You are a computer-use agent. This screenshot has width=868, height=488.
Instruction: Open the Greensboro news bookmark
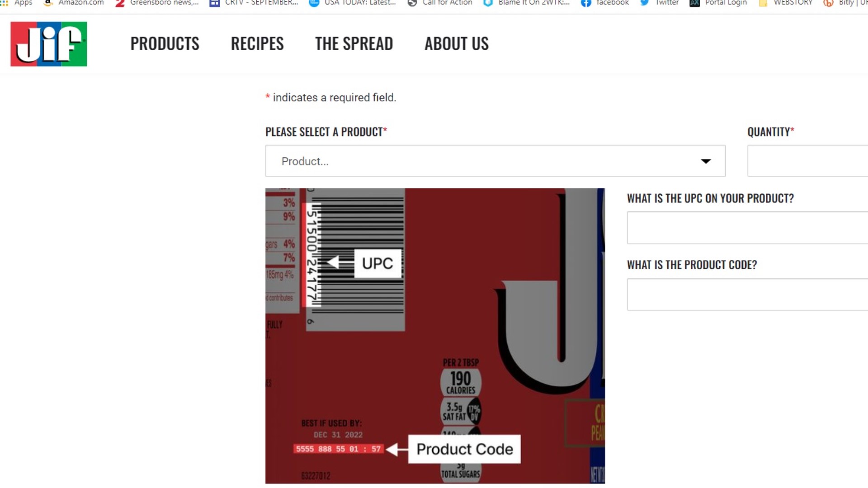point(156,3)
